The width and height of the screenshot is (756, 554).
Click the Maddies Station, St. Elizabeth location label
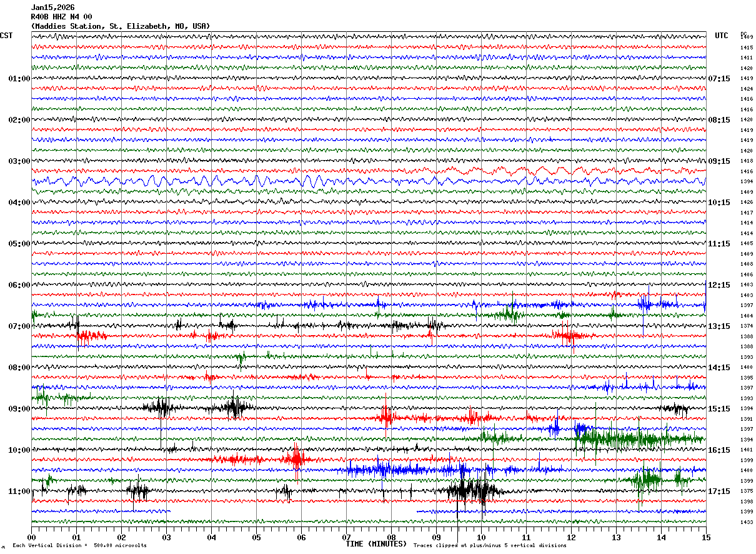pyautogui.click(x=121, y=26)
